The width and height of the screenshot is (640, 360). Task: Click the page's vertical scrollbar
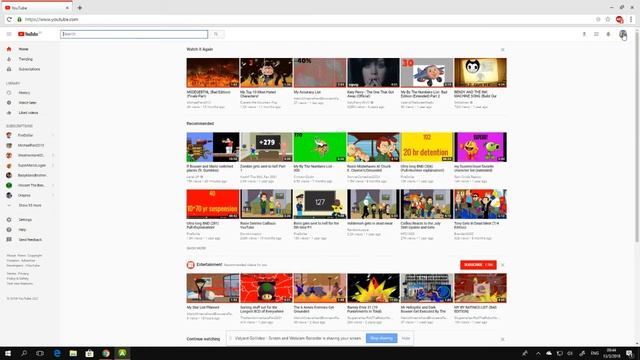pyautogui.click(x=637, y=137)
